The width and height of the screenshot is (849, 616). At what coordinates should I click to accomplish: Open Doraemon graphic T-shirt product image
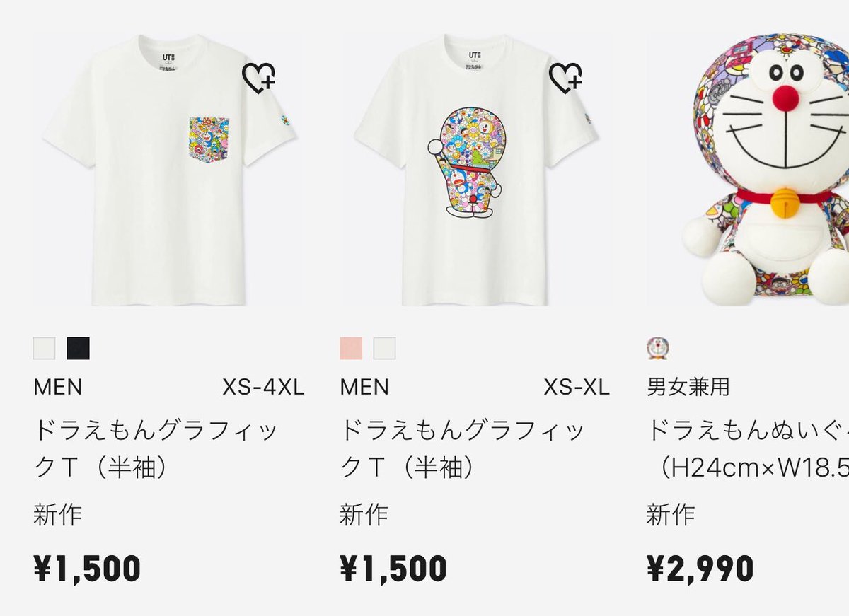click(x=475, y=170)
